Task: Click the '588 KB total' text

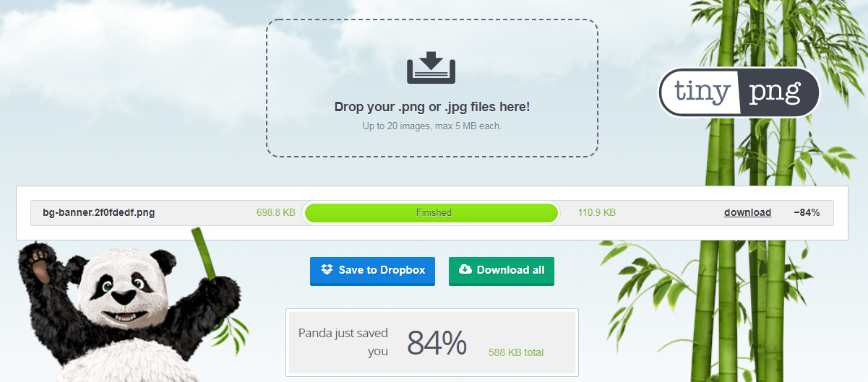Action: pyautogui.click(x=516, y=352)
